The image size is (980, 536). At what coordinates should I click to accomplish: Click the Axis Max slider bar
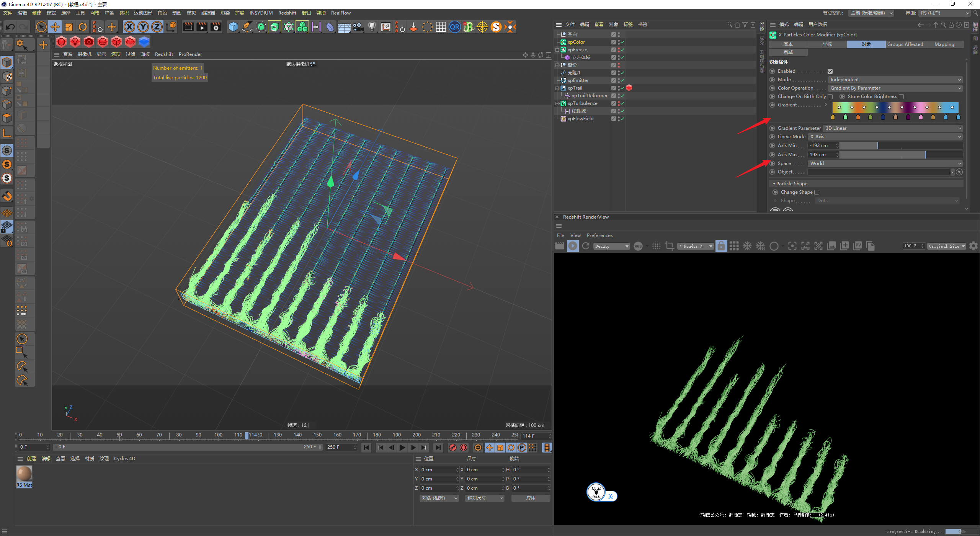[901, 155]
